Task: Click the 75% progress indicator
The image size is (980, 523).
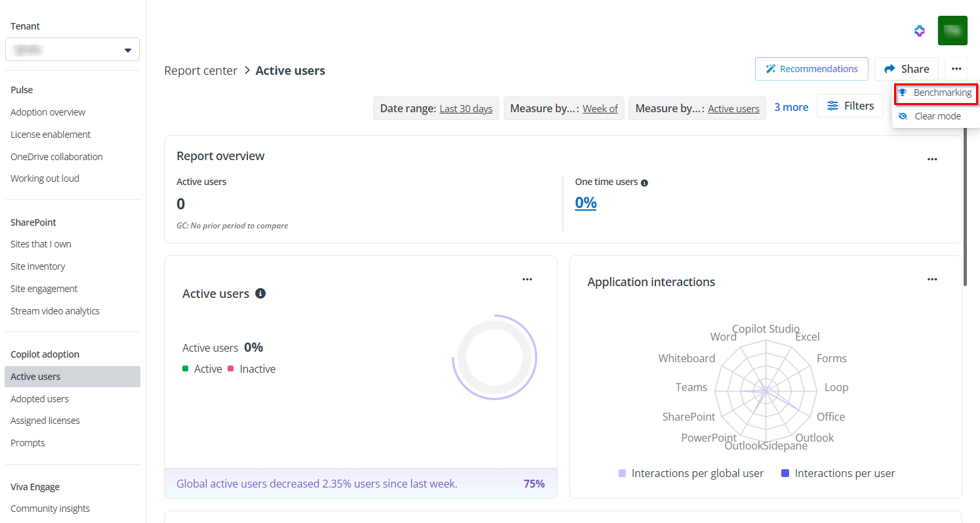Action: (534, 483)
